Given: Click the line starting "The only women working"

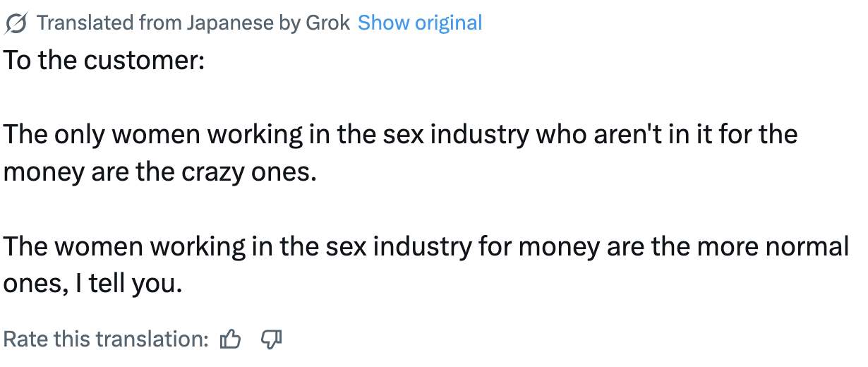Looking at the screenshot, I should (400, 134).
